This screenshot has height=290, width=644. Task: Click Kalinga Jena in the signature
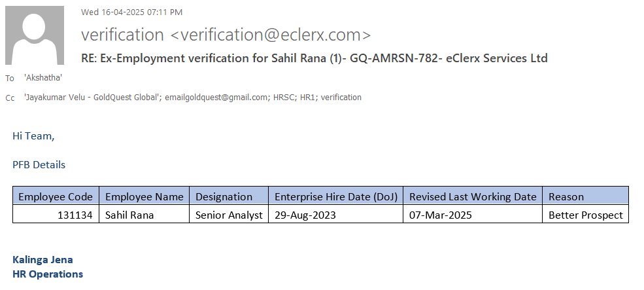tap(42, 259)
